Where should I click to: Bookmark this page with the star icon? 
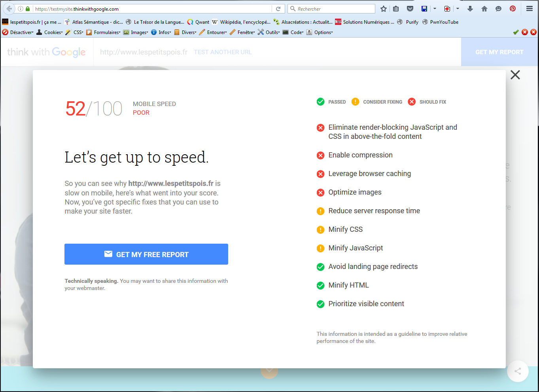tap(383, 9)
